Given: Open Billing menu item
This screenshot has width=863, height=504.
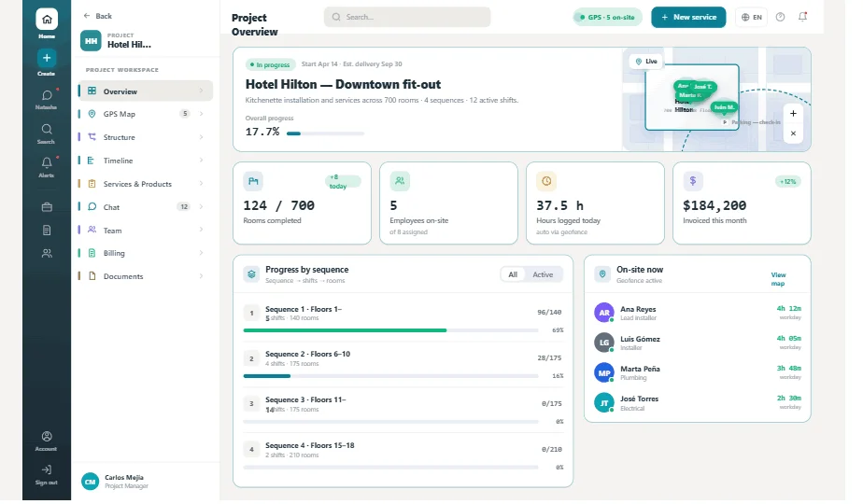Looking at the screenshot, I should [x=146, y=253].
